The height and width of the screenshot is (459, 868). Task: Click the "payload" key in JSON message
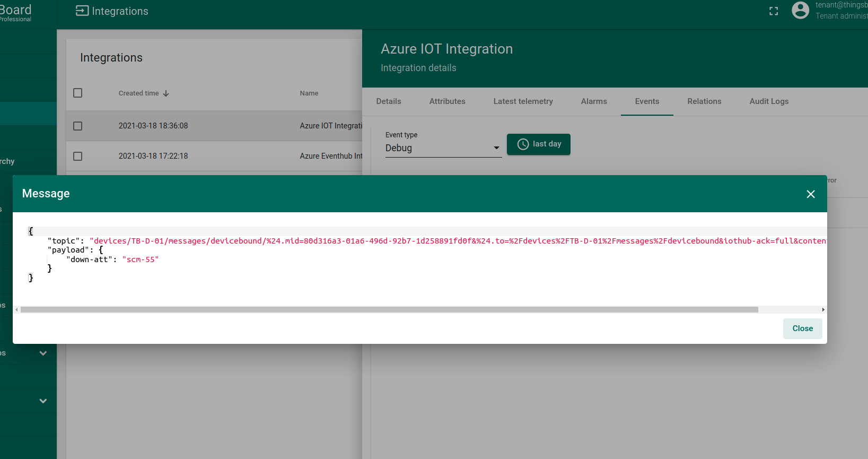[x=68, y=250]
